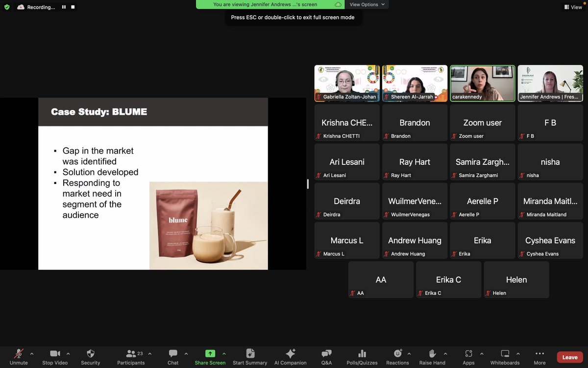Click Stop Video camera icon
588x368 pixels.
(x=54, y=353)
